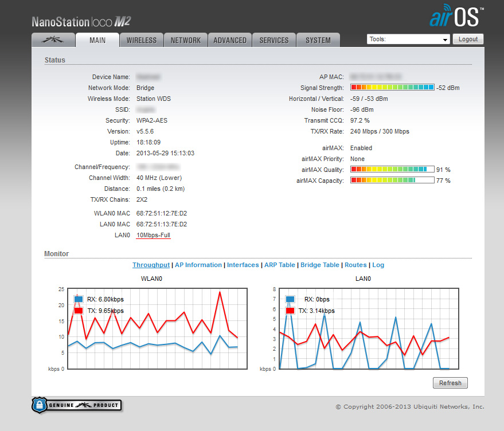The width and height of the screenshot is (504, 431).
Task: Click the date '2013-05-29 15:13:03'
Action: click(x=165, y=153)
